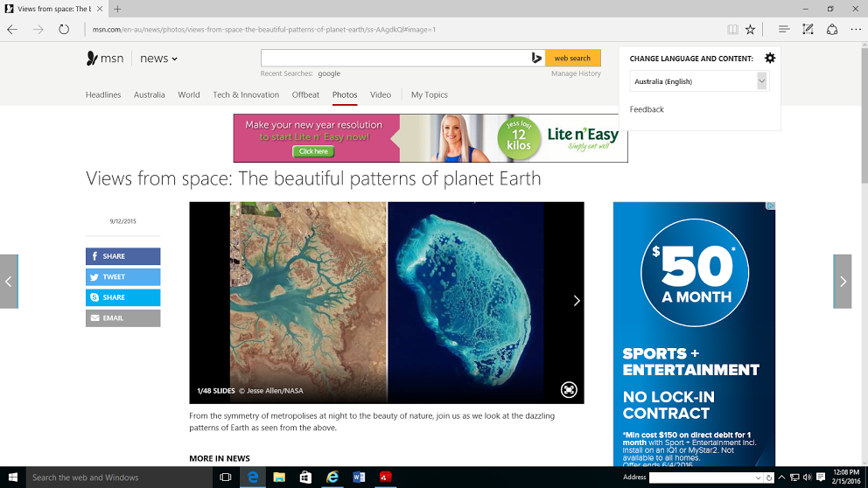Open the Video section
Image resolution: width=868 pixels, height=488 pixels.
(x=381, y=95)
